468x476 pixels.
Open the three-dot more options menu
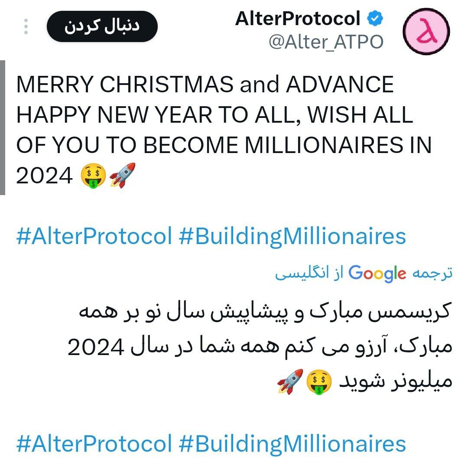click(26, 26)
